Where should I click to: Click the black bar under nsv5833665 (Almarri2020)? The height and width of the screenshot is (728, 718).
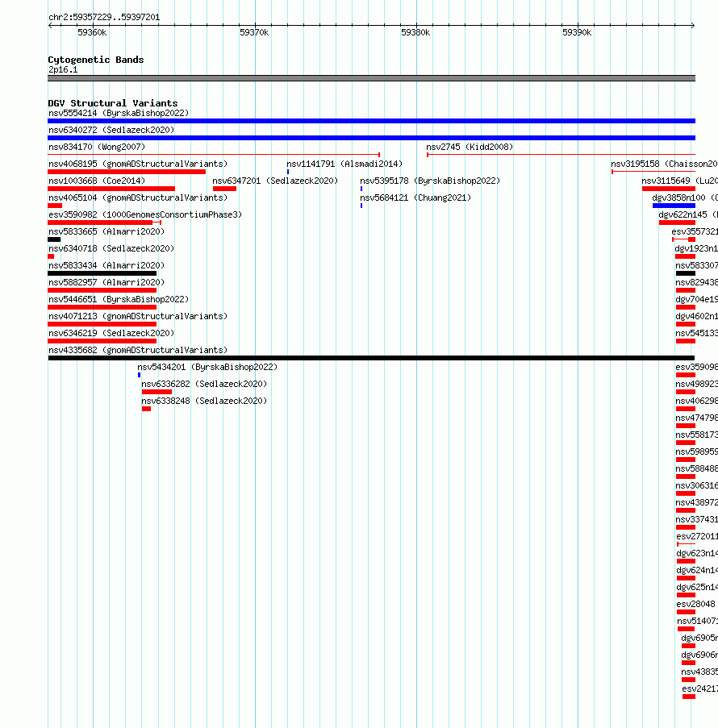click(x=54, y=239)
